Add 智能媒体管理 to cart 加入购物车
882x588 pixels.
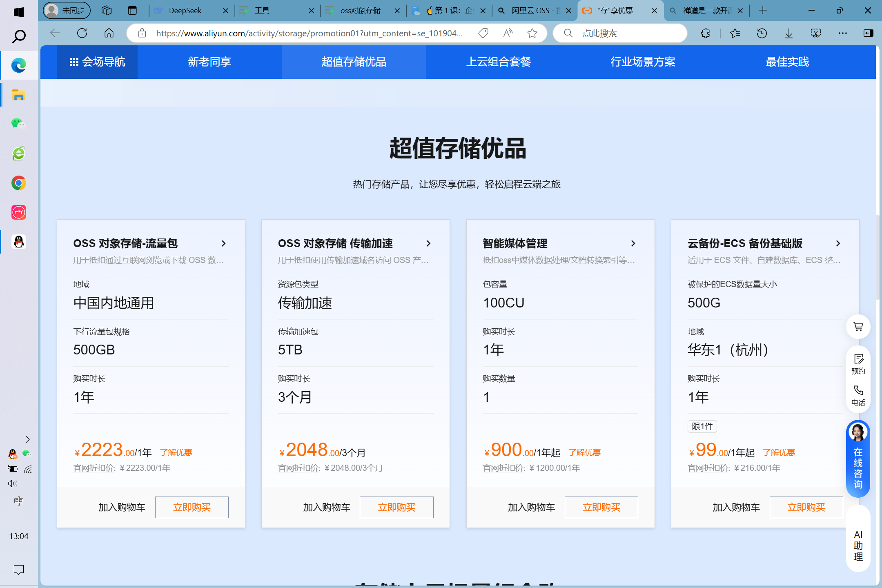(x=531, y=508)
